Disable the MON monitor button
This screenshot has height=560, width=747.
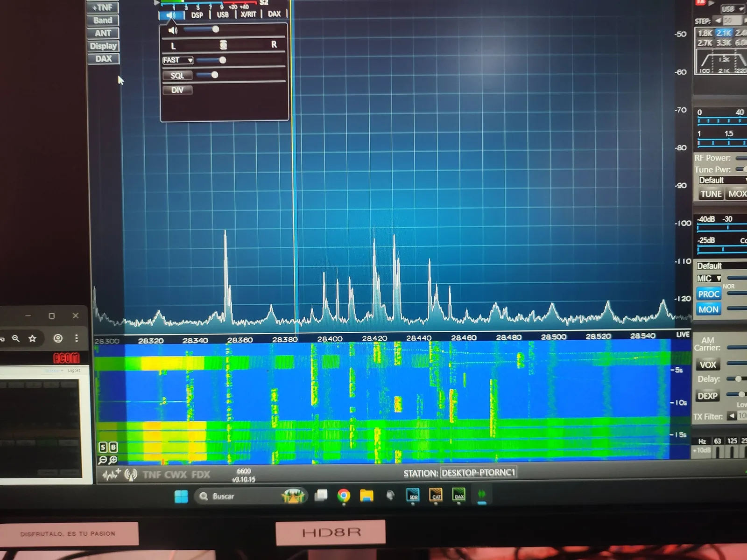708,309
